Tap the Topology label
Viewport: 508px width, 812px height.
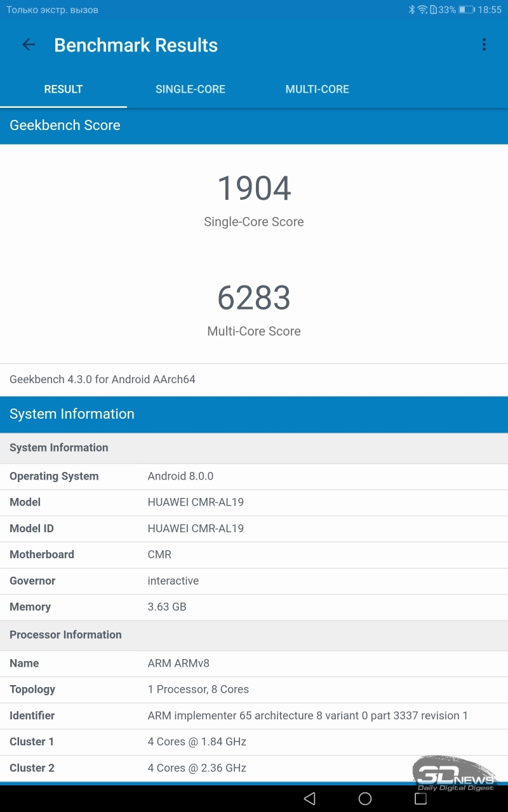32,690
